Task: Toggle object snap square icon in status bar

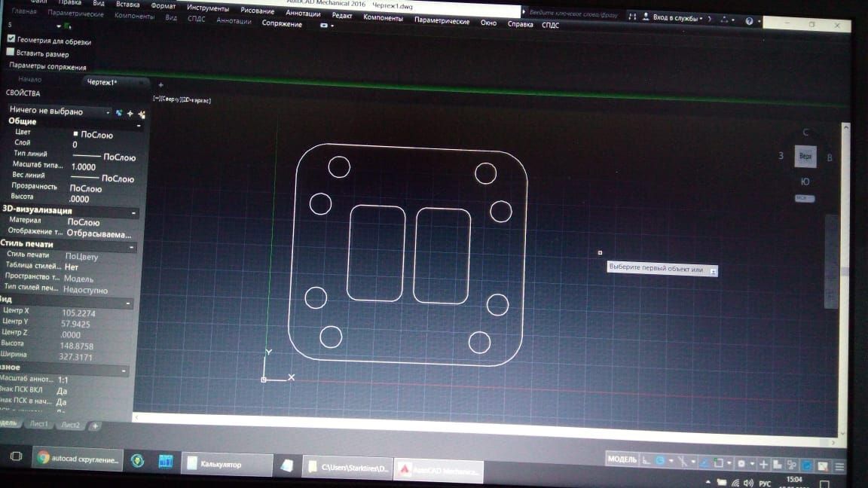Action: (x=719, y=462)
